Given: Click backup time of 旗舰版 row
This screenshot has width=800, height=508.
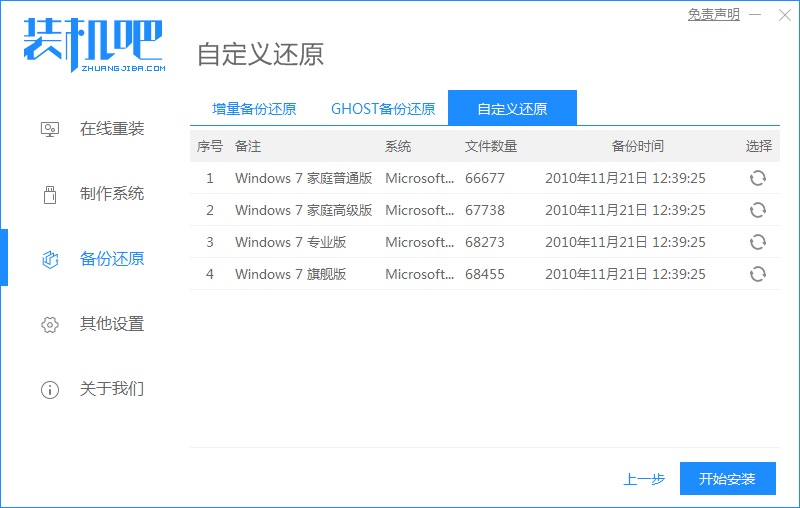Looking at the screenshot, I should (x=625, y=274).
